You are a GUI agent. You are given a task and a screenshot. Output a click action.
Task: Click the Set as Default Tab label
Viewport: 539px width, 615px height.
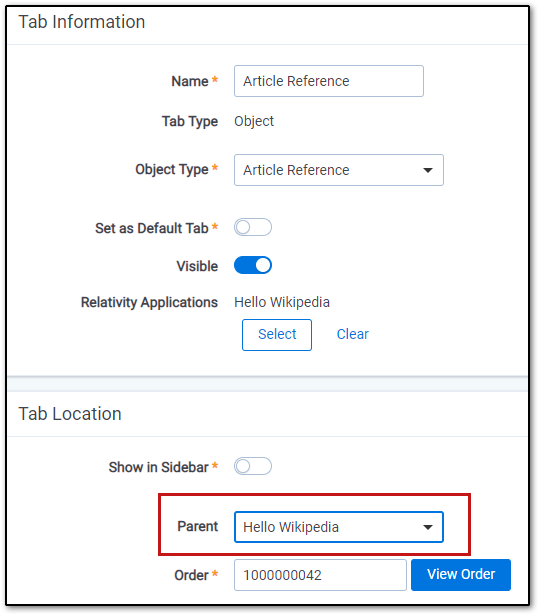point(151,228)
